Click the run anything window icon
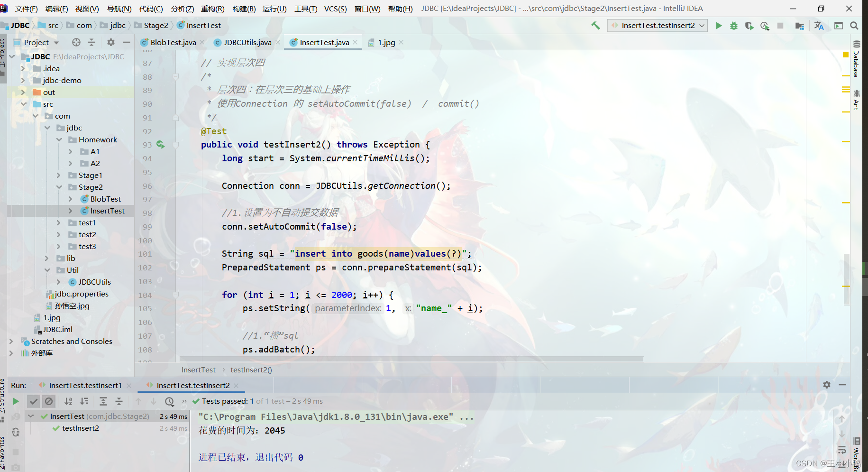The image size is (868, 472). pos(839,26)
